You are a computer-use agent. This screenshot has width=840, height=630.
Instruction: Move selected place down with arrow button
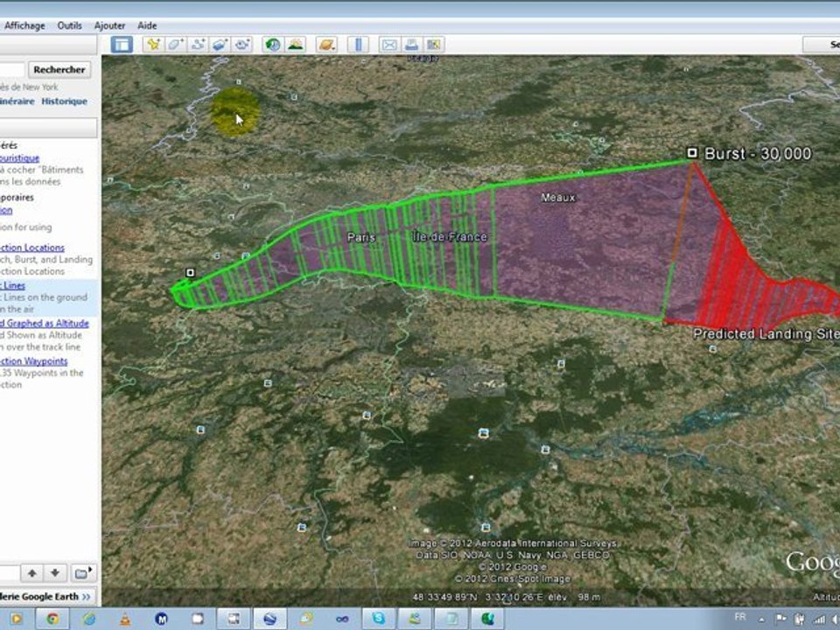click(54, 573)
